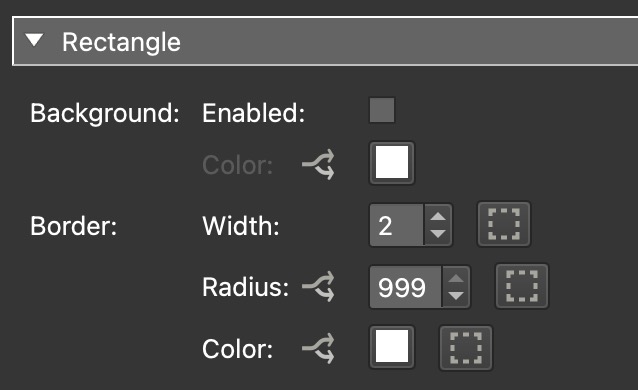Click the Border Width label text
Screen dimensions: 638x390
(241, 225)
